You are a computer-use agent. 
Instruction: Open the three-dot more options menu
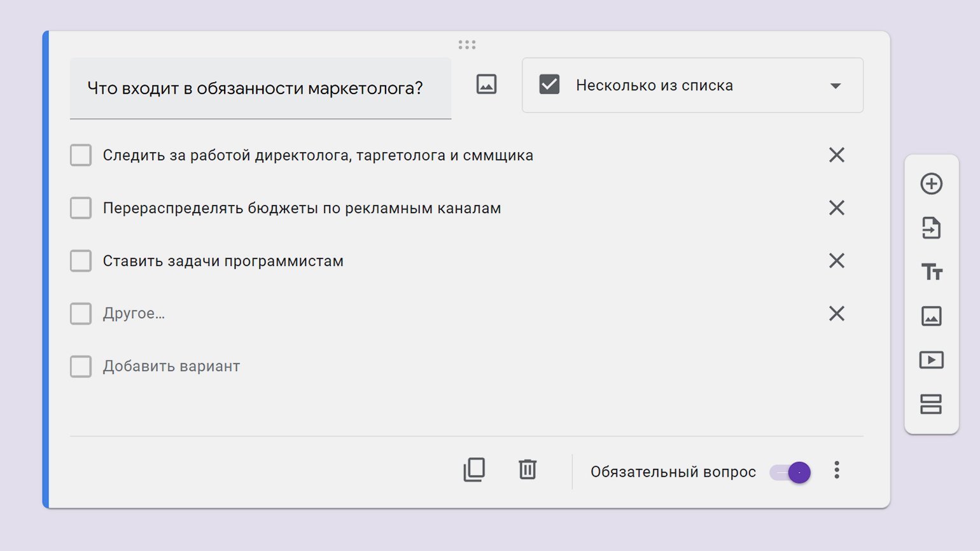point(837,470)
